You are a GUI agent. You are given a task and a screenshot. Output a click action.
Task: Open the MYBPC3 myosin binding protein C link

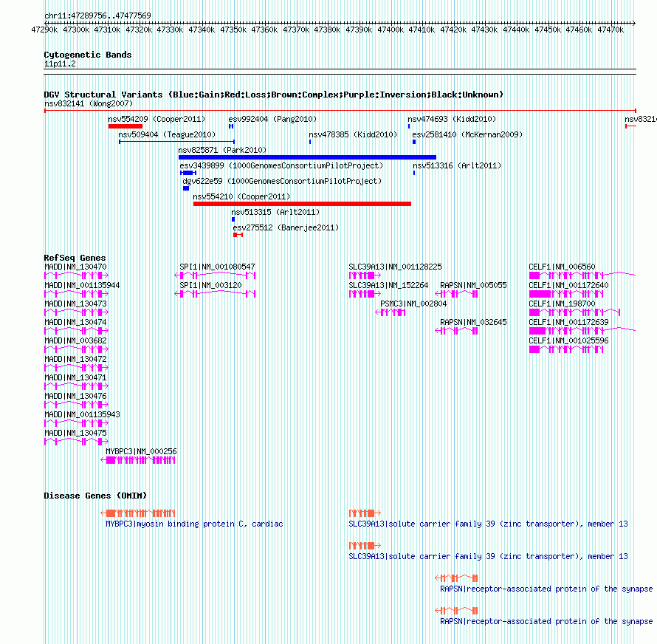(194, 524)
